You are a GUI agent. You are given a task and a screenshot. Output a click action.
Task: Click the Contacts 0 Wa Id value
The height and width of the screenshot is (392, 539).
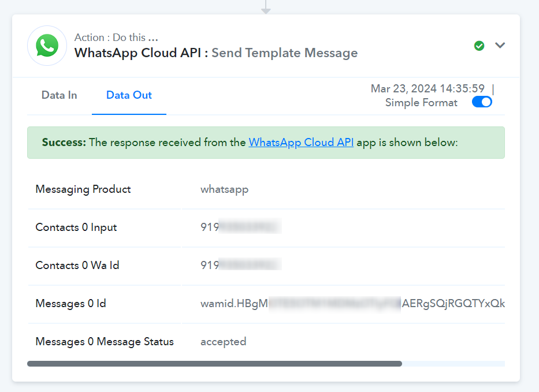pyautogui.click(x=241, y=265)
